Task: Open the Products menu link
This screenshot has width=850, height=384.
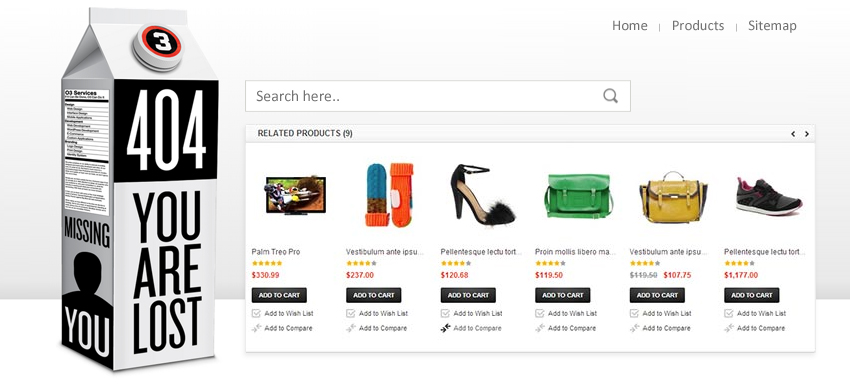Action: click(x=698, y=25)
